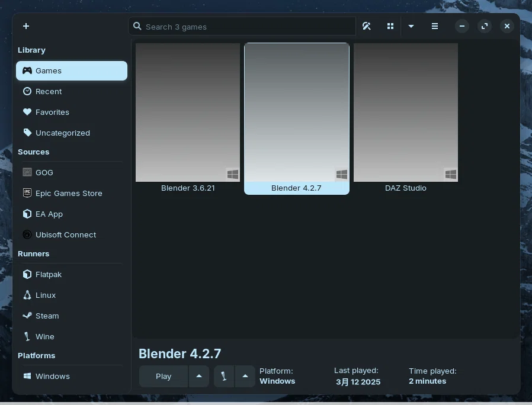532x405 pixels.
Task: Click the DAZ Studio title label
Action: [406, 188]
